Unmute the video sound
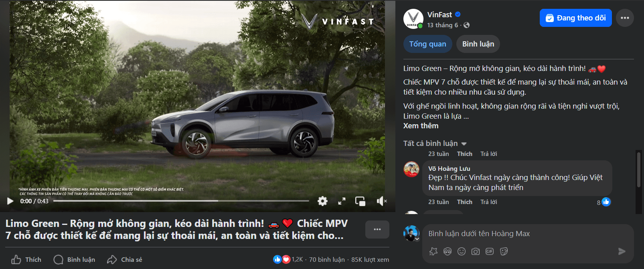This screenshot has height=269, width=644. pyautogui.click(x=381, y=201)
